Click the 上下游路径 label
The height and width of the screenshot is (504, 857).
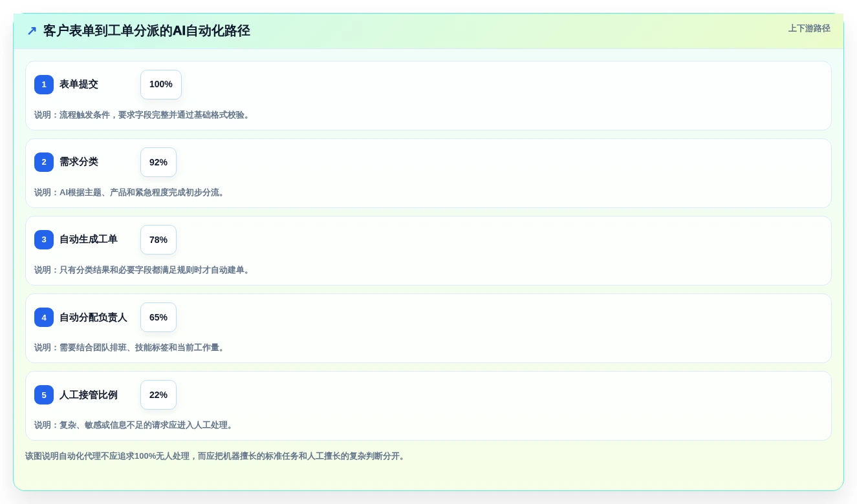809,28
